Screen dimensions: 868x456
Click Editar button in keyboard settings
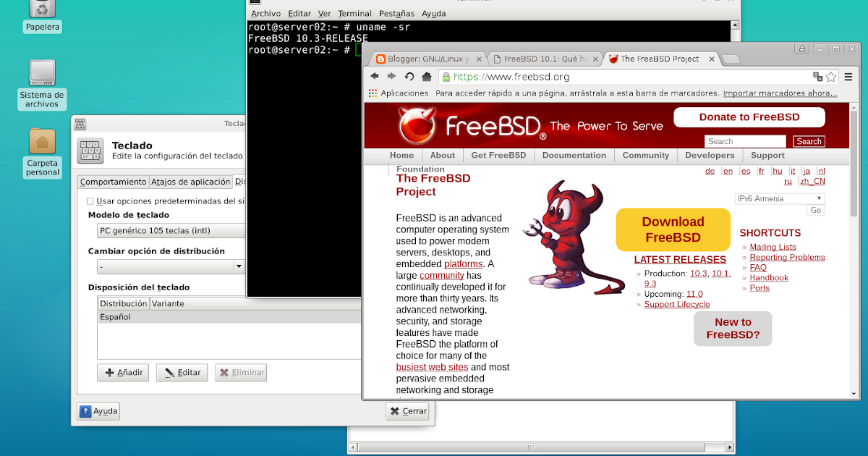[182, 373]
